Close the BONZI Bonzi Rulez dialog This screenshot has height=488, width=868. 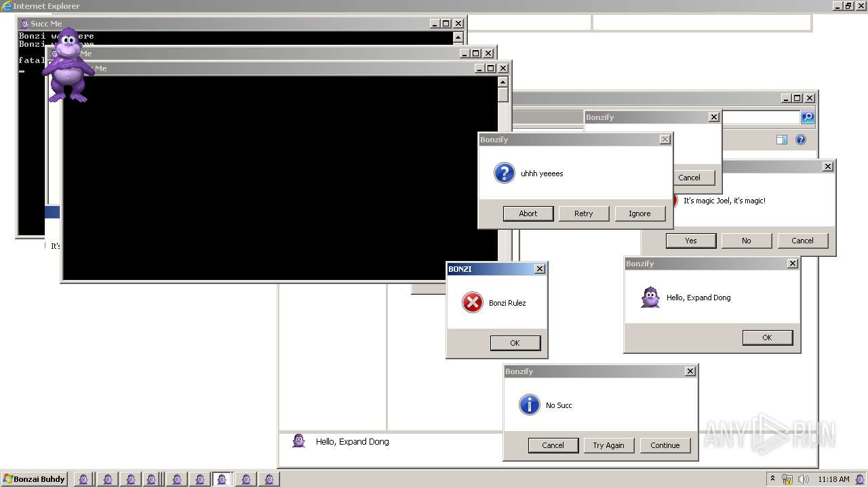(540, 269)
